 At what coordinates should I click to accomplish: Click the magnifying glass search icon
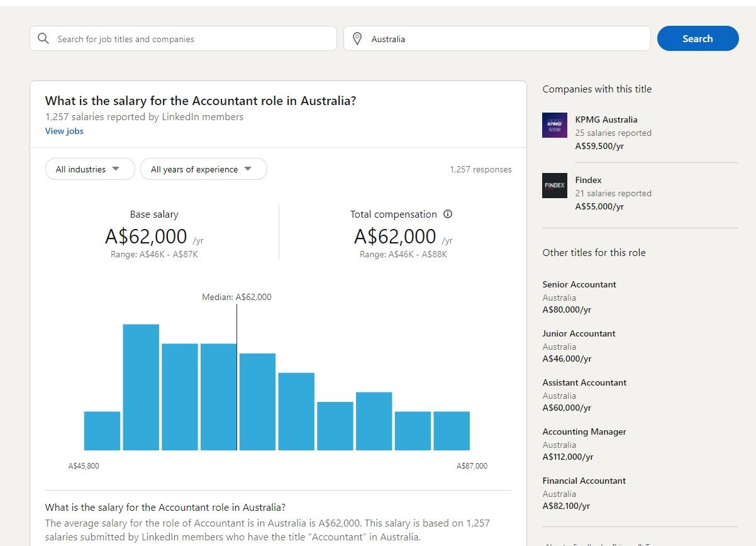(x=43, y=39)
